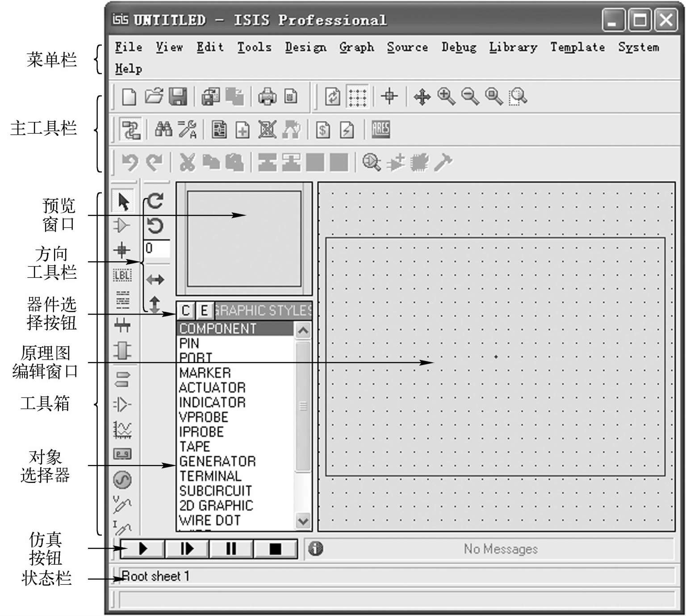Image resolution: width=686 pixels, height=616 pixels.
Task: Click the zoom in magnifier icon
Action: click(x=446, y=96)
